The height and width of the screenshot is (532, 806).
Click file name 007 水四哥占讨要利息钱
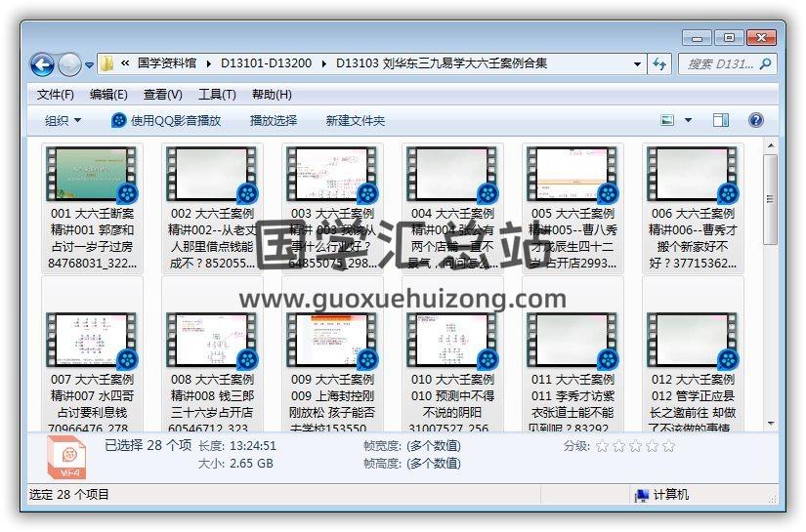[x=92, y=403]
